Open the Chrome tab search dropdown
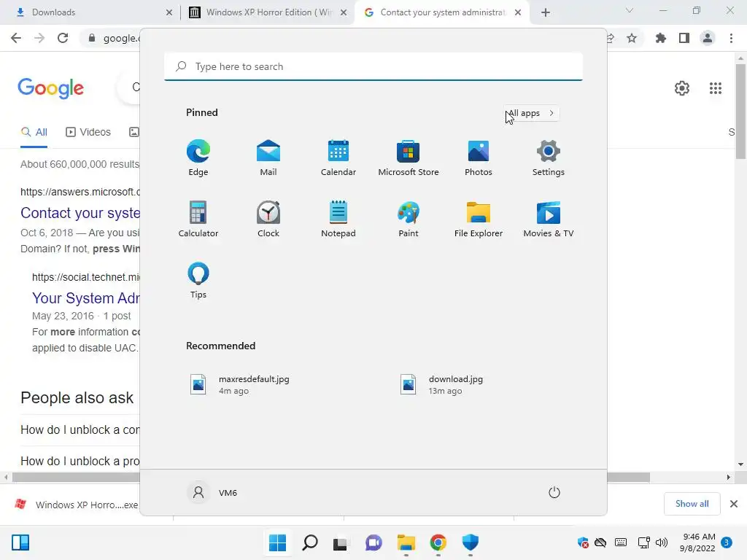The height and width of the screenshot is (560, 747). [630, 10]
